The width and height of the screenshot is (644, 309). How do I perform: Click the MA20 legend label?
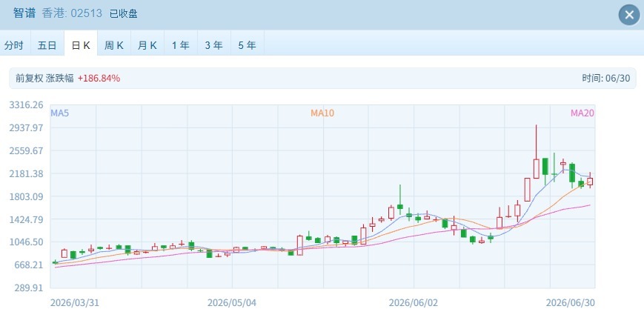click(x=582, y=113)
